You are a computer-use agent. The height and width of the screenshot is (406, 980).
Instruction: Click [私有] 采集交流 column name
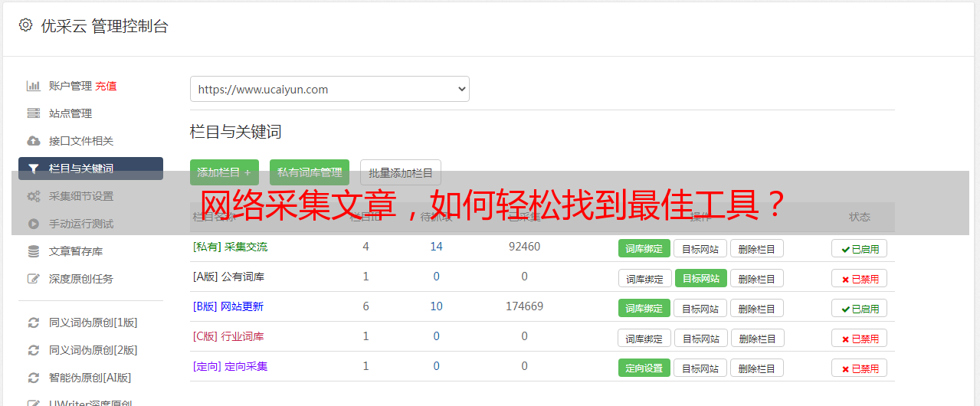[x=230, y=247]
